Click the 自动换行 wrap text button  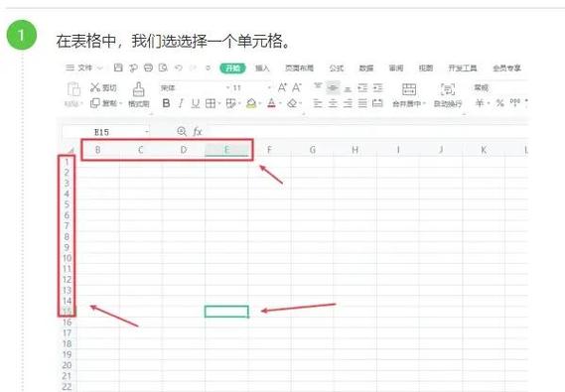(x=448, y=95)
